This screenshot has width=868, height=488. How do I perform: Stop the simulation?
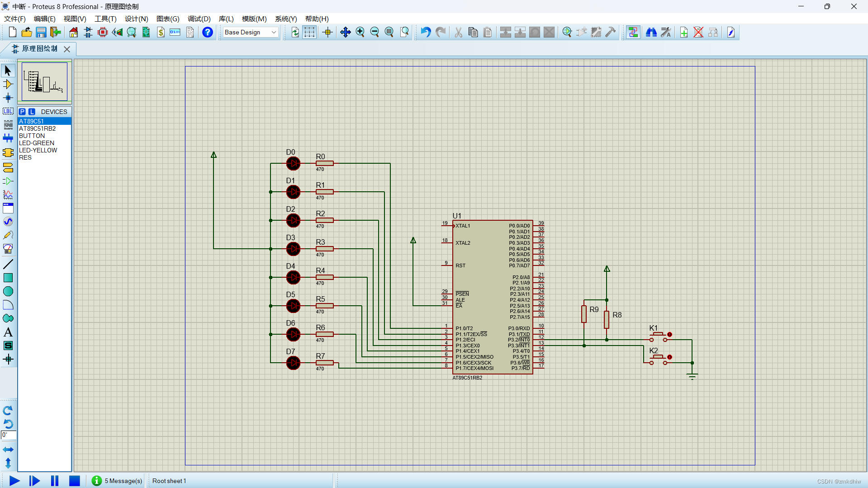pyautogui.click(x=75, y=481)
